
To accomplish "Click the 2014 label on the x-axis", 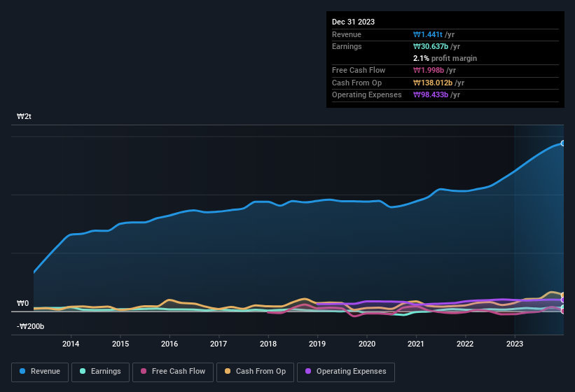I will pos(71,344).
